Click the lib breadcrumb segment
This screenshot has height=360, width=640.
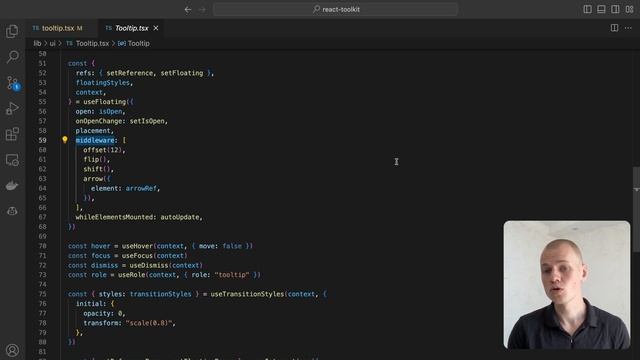coord(37,43)
